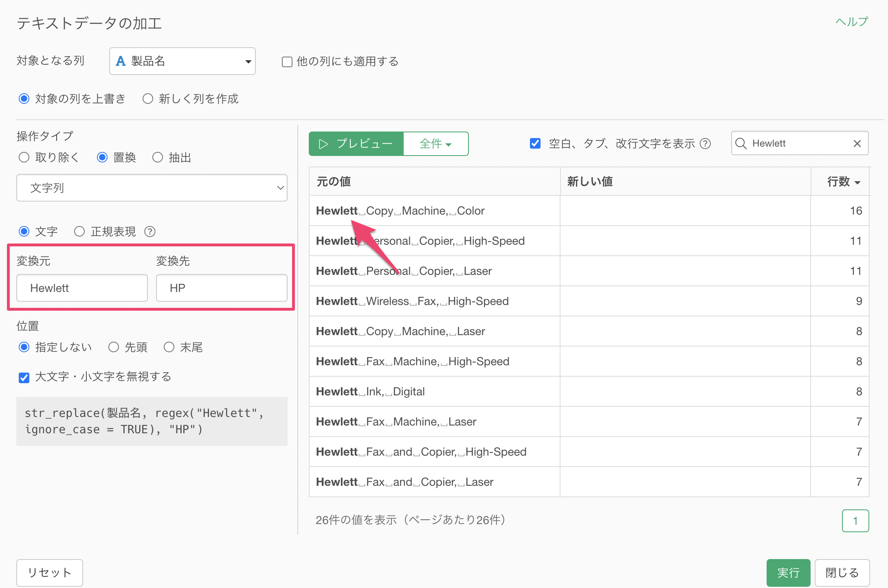Click the 新しい値 column header
The width and height of the screenshot is (888, 588).
click(x=686, y=182)
